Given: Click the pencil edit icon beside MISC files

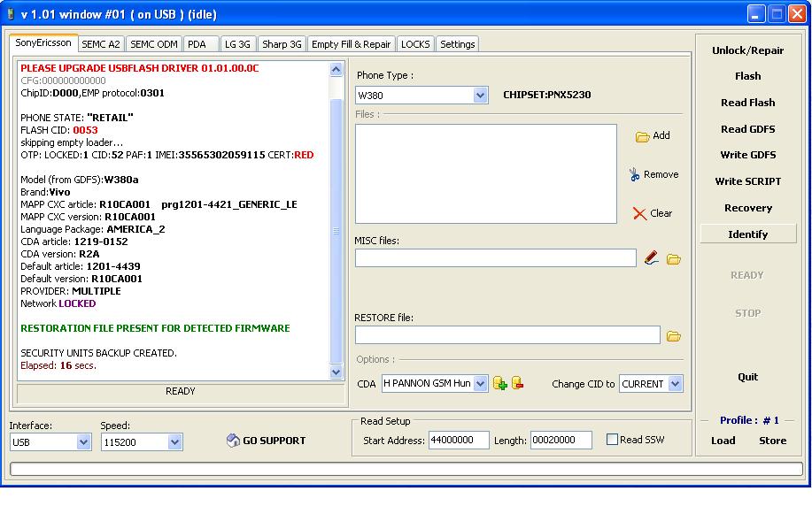Looking at the screenshot, I should pos(652,257).
